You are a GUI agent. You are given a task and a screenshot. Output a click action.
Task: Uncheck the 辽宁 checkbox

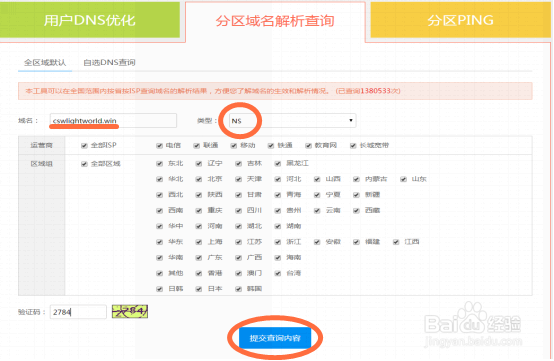(x=199, y=164)
